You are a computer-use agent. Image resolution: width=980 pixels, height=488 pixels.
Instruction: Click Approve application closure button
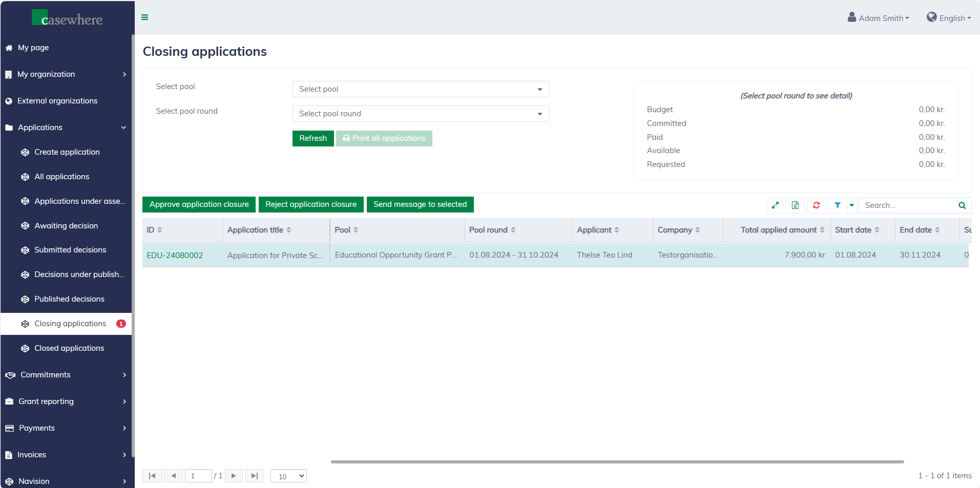click(x=199, y=204)
